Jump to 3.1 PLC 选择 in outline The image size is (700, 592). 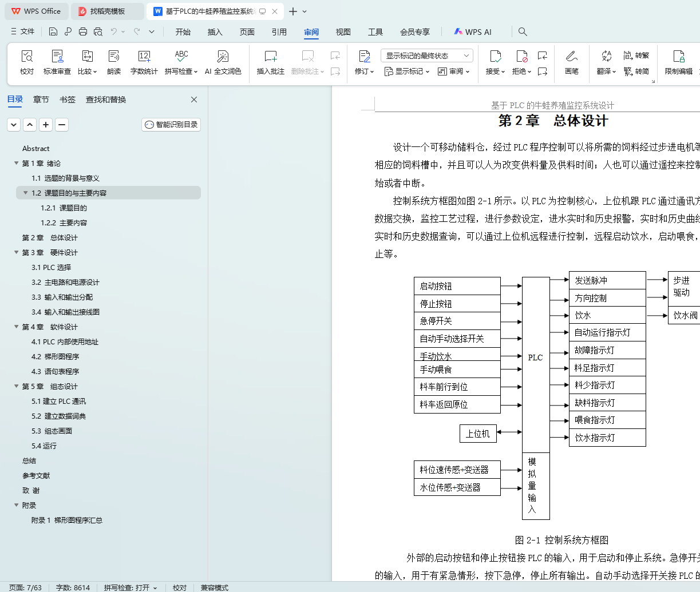click(x=52, y=268)
